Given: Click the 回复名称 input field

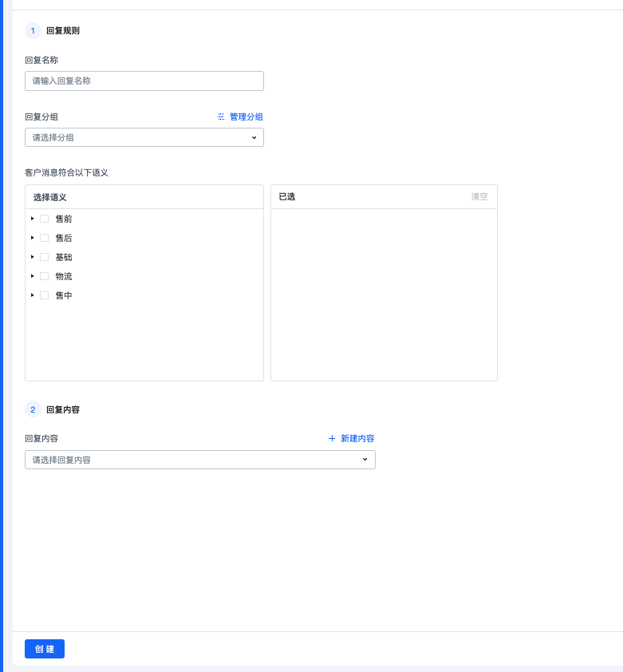Looking at the screenshot, I should 144,81.
